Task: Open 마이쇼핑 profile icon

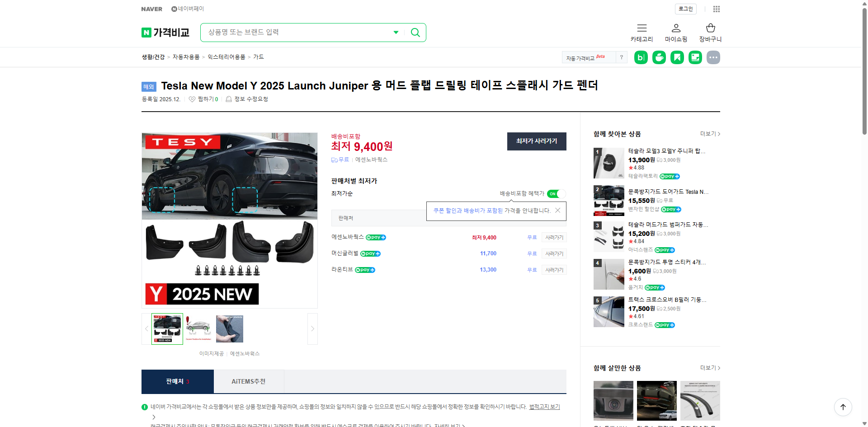Action: (x=676, y=28)
